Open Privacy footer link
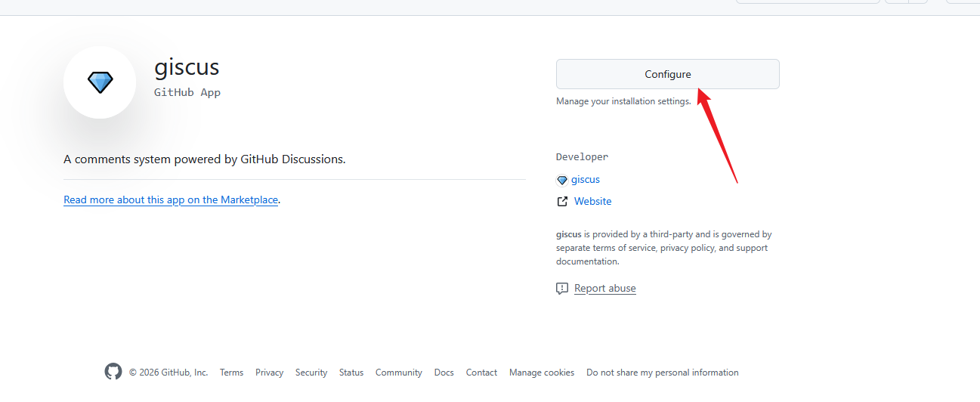This screenshot has width=980, height=402. [269, 373]
